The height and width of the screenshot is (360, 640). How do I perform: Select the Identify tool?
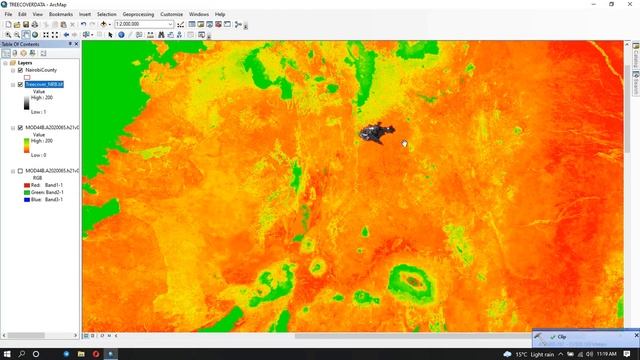(x=121, y=35)
